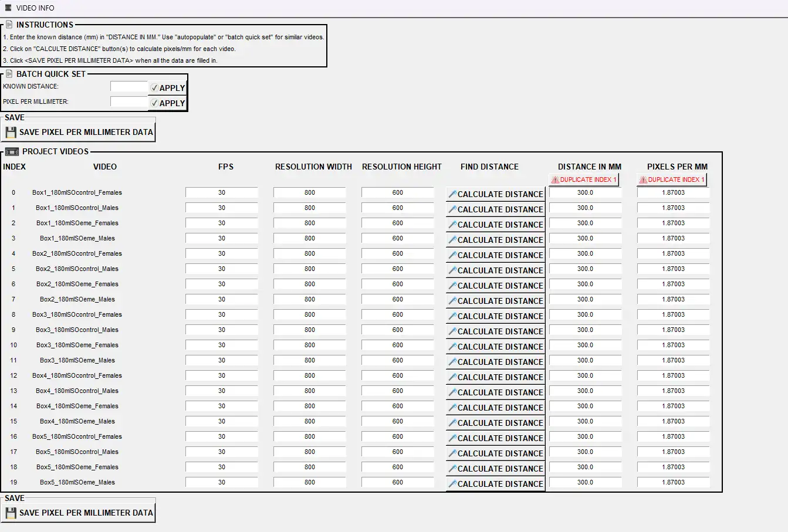Apply the batch KNOWN DISTANCE value
Viewport: 788px width, 532px height.
[x=168, y=88]
